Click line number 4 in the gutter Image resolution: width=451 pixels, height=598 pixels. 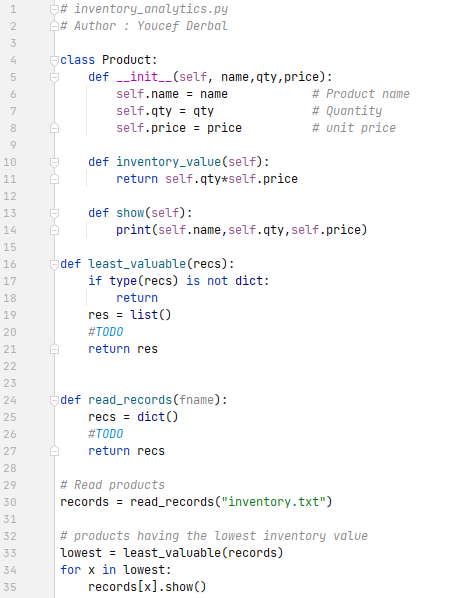pos(13,60)
